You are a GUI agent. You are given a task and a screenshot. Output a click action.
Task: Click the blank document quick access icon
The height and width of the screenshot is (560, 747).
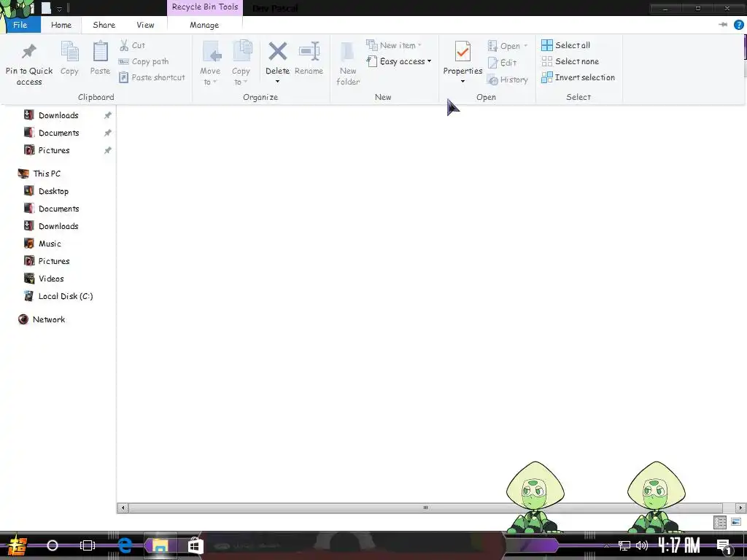tap(46, 7)
